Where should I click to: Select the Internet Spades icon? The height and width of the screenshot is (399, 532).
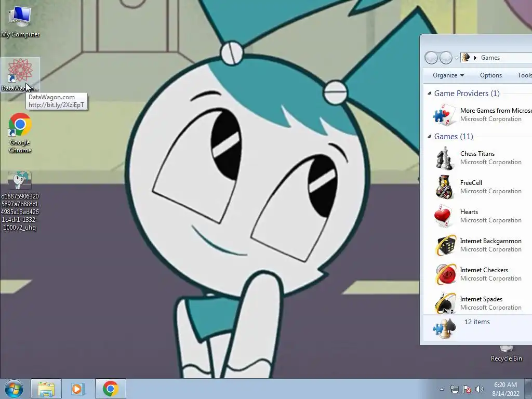pyautogui.click(x=445, y=303)
